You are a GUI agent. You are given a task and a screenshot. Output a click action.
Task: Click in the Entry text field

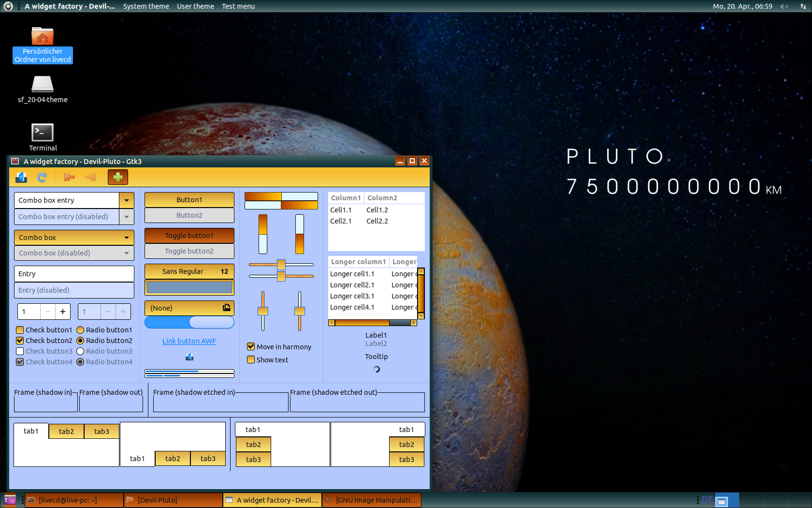pyautogui.click(x=74, y=274)
